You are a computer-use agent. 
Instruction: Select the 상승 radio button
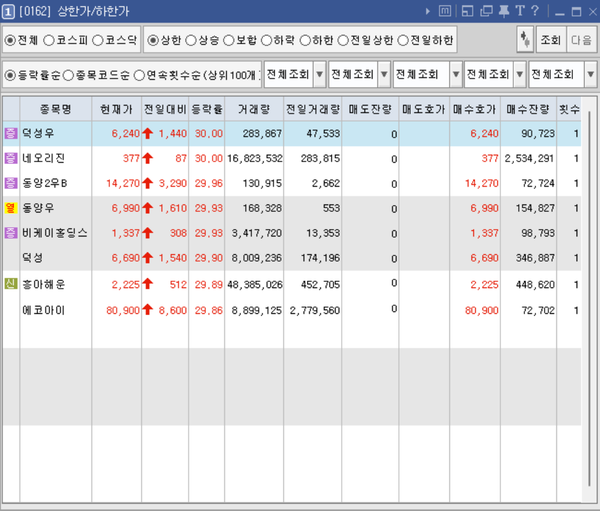coord(191,40)
